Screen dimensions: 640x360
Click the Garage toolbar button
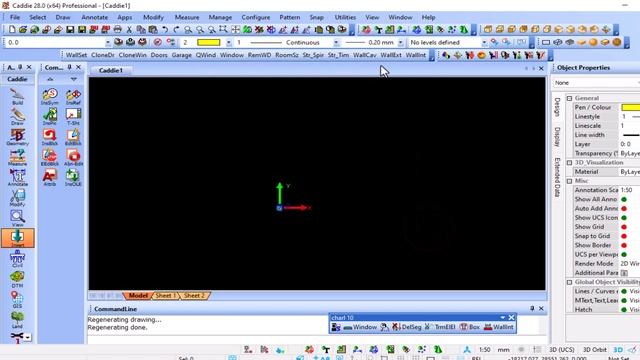pos(182,55)
